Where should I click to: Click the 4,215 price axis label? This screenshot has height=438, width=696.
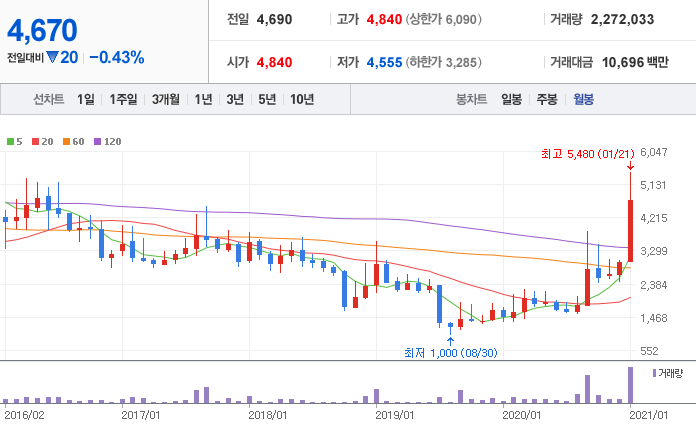pyautogui.click(x=654, y=218)
